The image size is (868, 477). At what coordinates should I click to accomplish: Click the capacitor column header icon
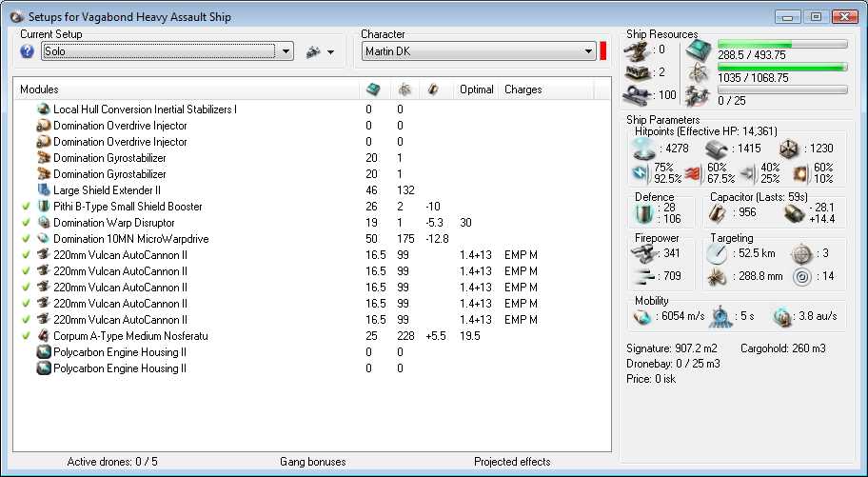click(x=433, y=89)
